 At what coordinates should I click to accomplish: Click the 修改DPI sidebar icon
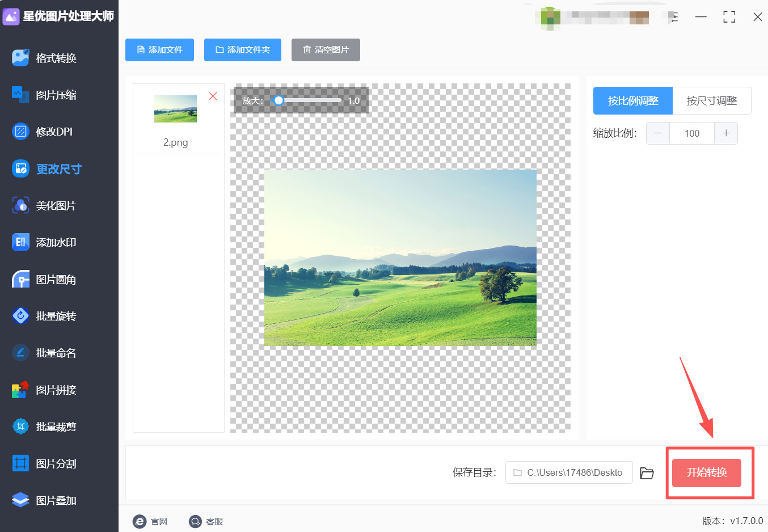(20, 132)
